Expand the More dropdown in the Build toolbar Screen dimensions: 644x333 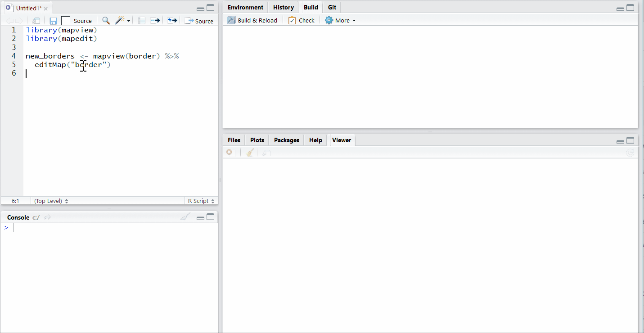coord(340,20)
